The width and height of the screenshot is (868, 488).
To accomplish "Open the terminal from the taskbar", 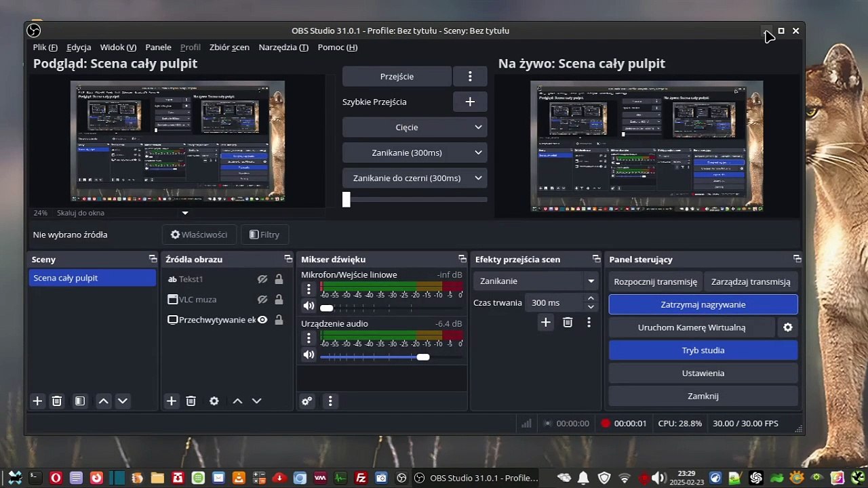I will [x=35, y=478].
